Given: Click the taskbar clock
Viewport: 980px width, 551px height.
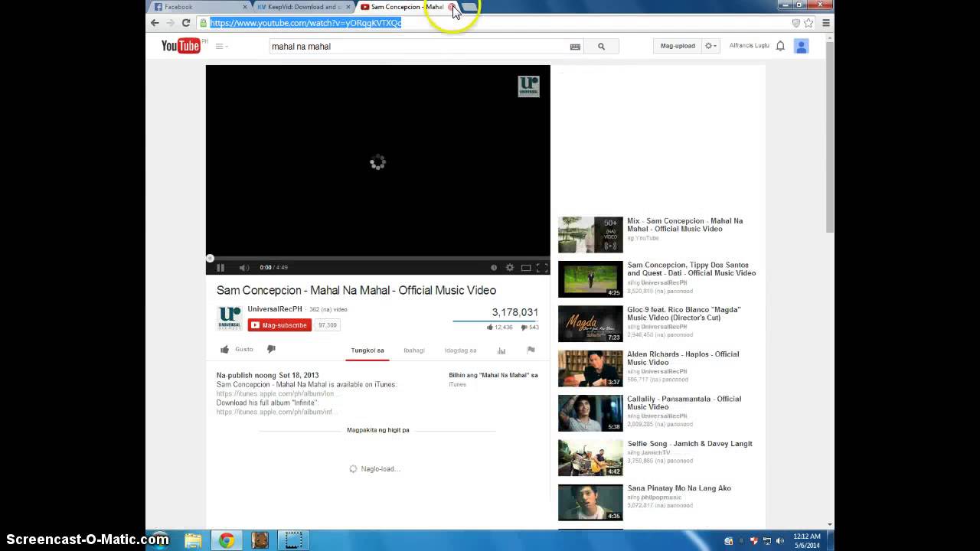Looking at the screenshot, I should pyautogui.click(x=807, y=540).
